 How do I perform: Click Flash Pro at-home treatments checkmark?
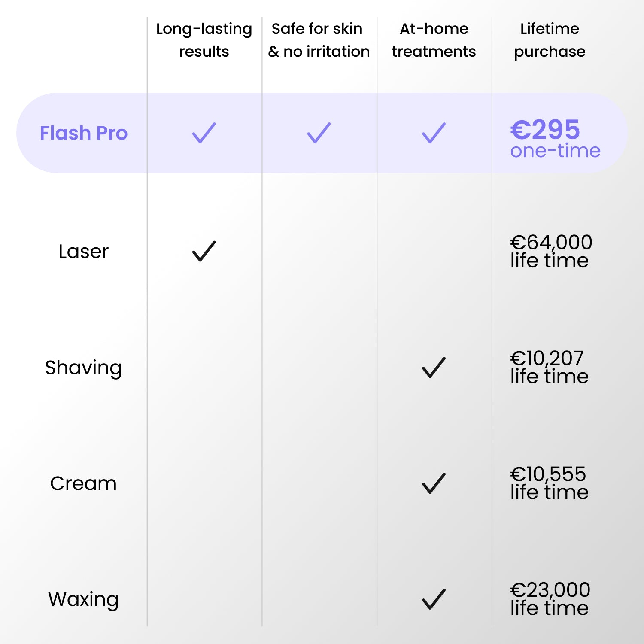434,133
